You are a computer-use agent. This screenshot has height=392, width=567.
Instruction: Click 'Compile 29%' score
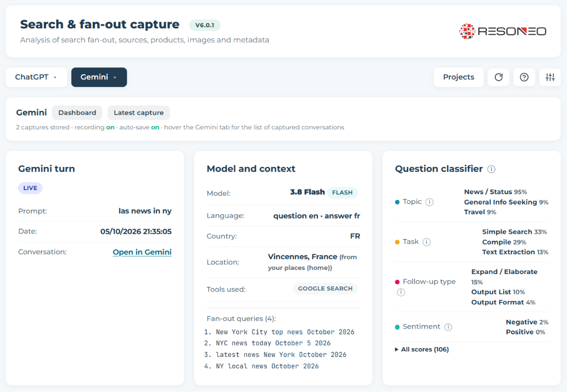(504, 242)
